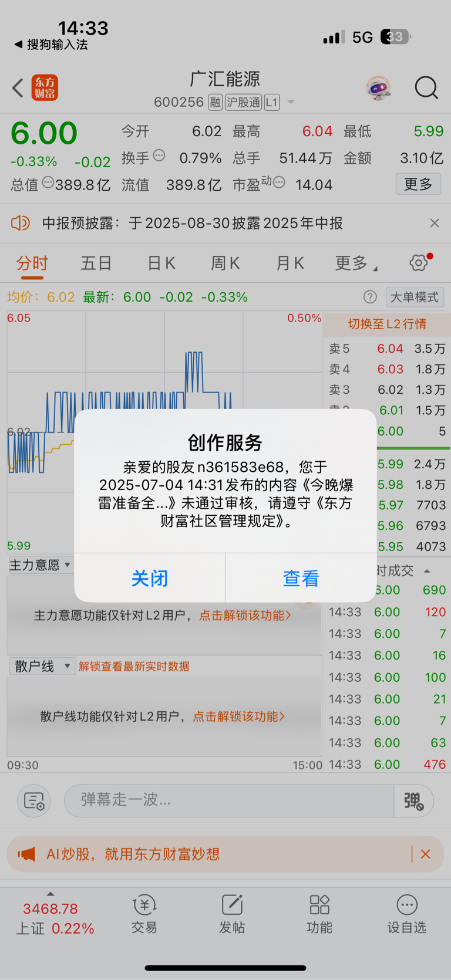This screenshot has width=451, height=980.
Task: Tap the 上证 index value 3468.78
Action: point(51,909)
